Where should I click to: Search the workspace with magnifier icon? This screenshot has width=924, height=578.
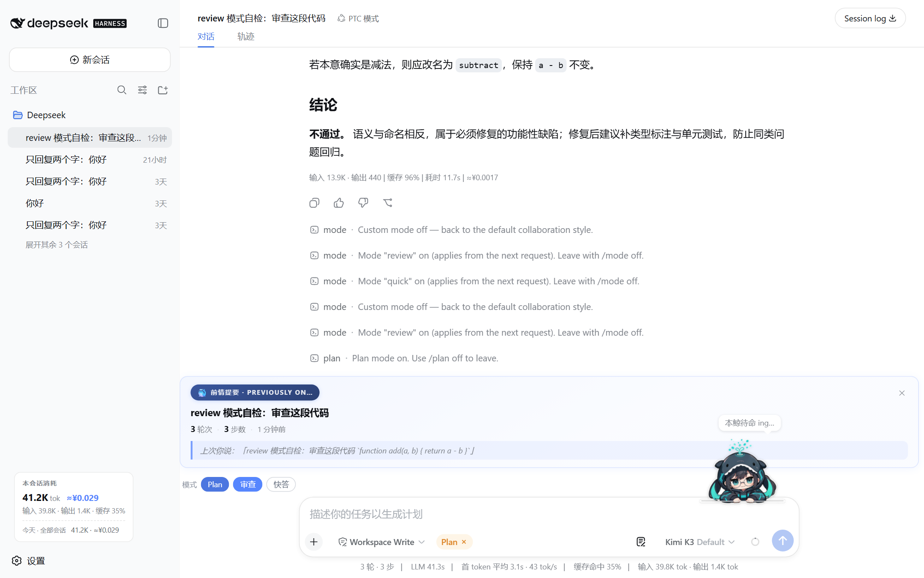[x=122, y=90]
